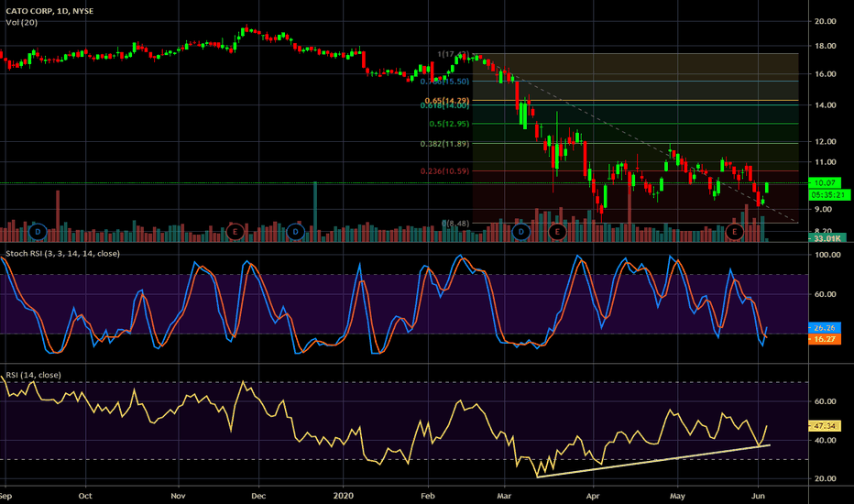Open the earnings marker in late November

[x=235, y=232]
